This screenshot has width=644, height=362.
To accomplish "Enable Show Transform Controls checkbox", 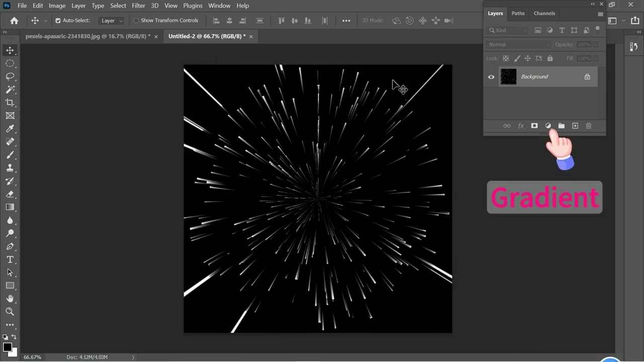I will point(136,21).
